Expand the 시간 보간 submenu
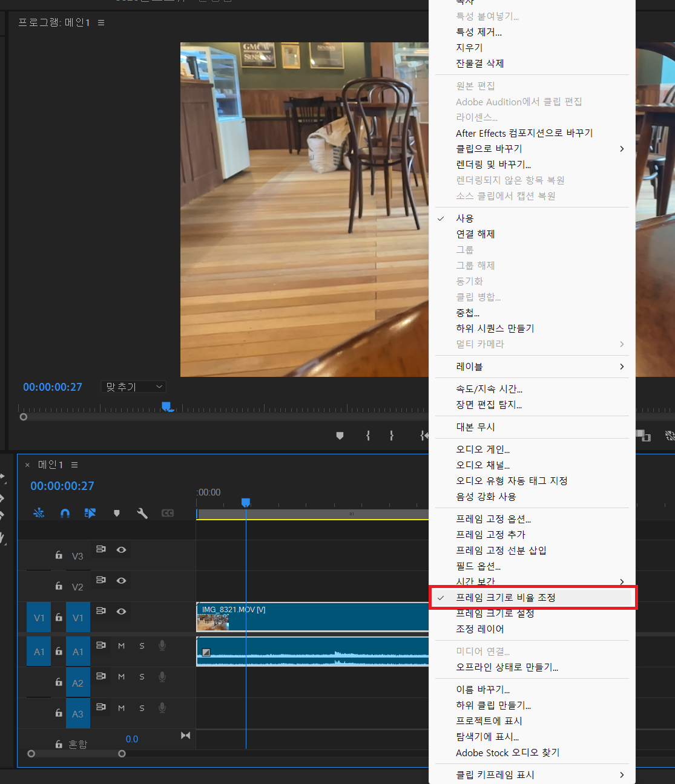This screenshot has height=784, width=675. tap(533, 581)
